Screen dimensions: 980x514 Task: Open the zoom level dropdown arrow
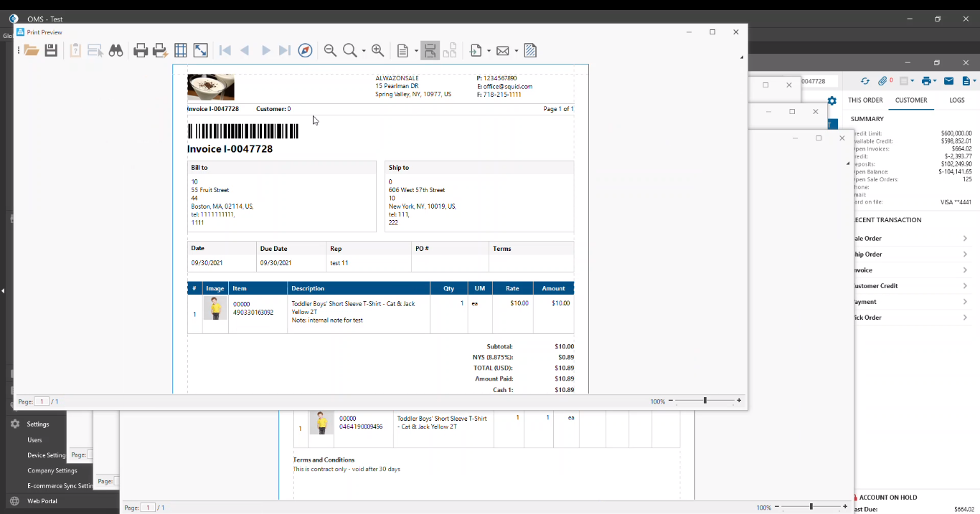click(364, 51)
